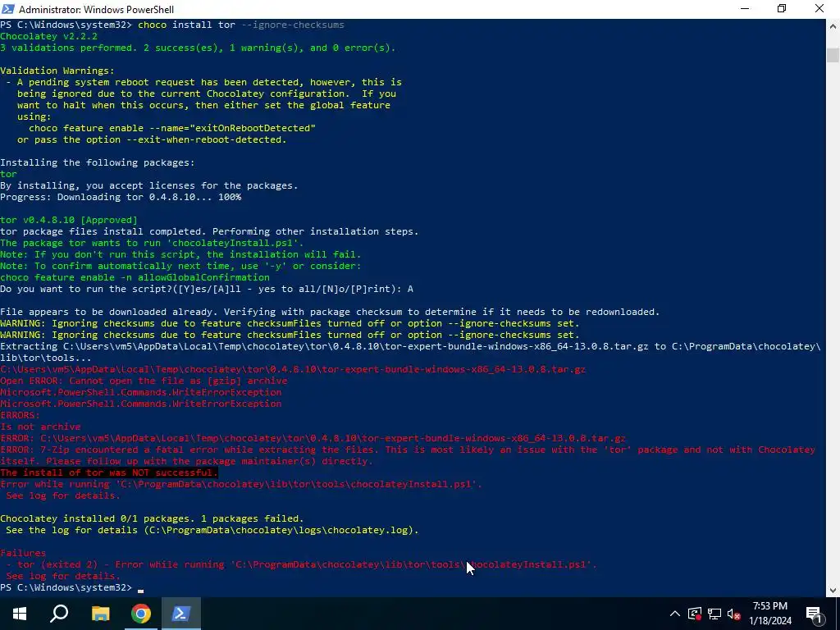Open the network status tray icon
The width and height of the screenshot is (840, 630).
pyautogui.click(x=714, y=614)
